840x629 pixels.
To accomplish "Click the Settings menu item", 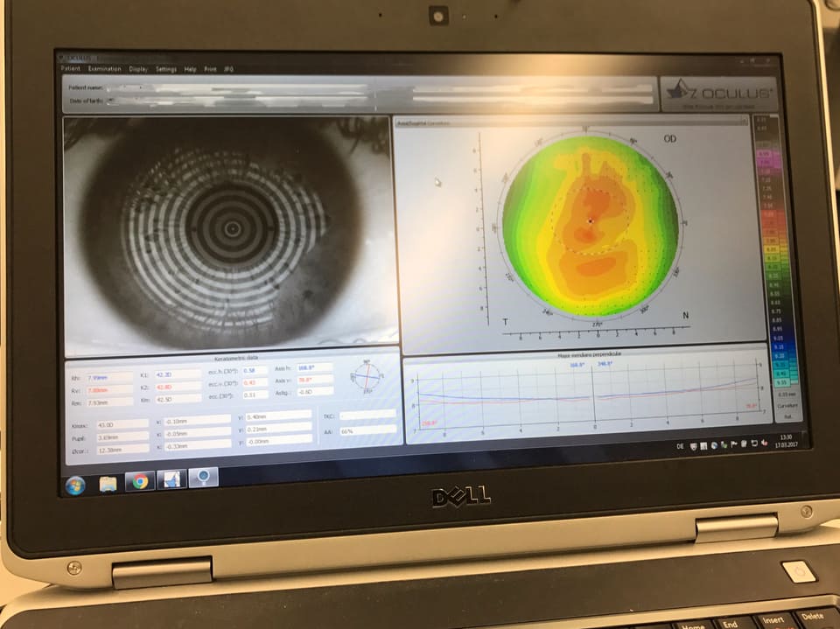I will [x=165, y=69].
